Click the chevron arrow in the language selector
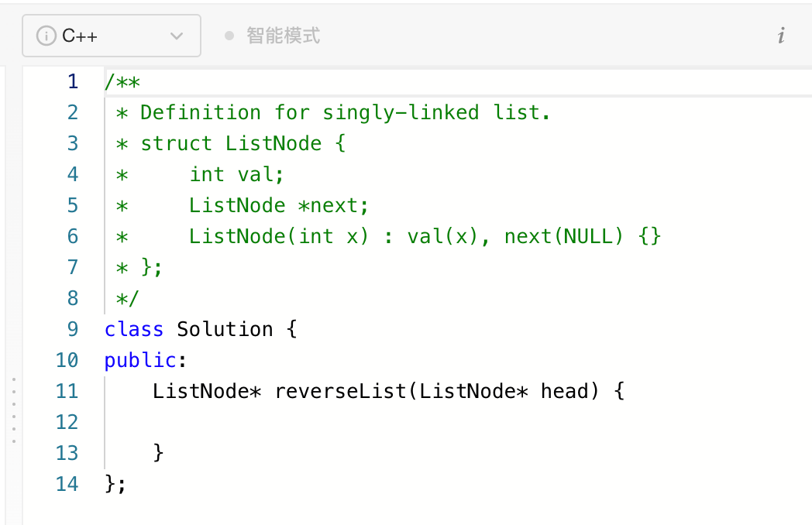The height and width of the screenshot is (525, 812). click(177, 36)
